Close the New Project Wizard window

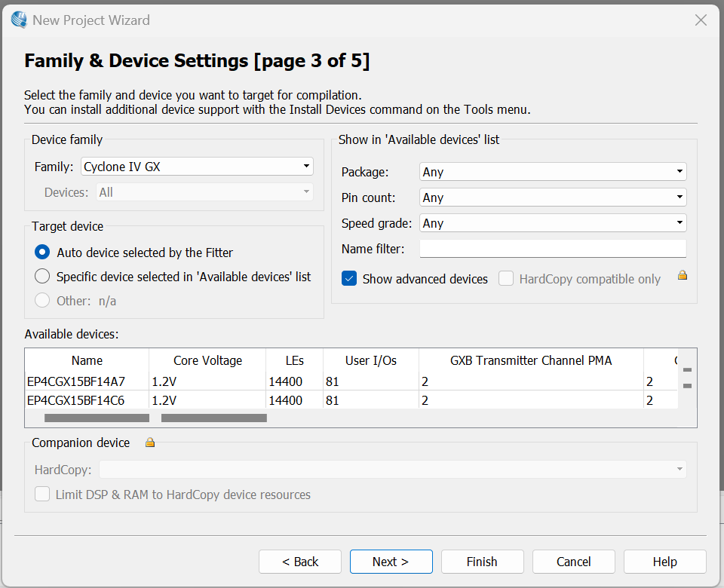pyautogui.click(x=701, y=20)
